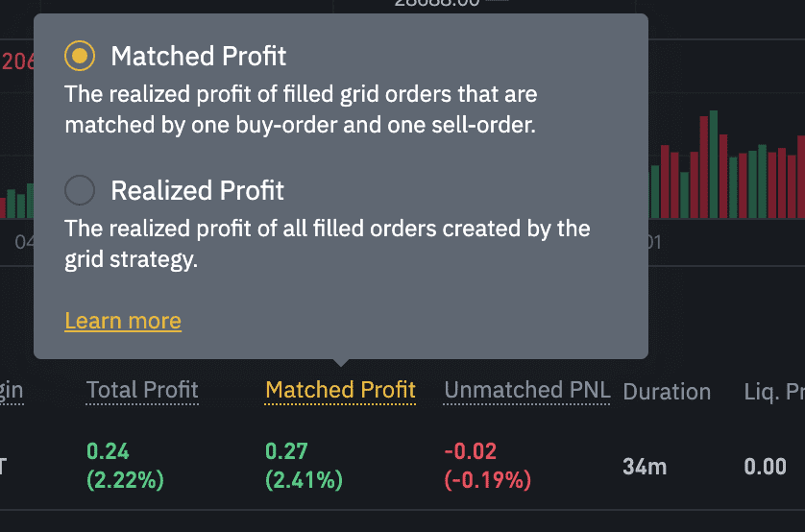This screenshot has width=805, height=532.
Task: Click the Matched Profit option label
Action: (198, 56)
